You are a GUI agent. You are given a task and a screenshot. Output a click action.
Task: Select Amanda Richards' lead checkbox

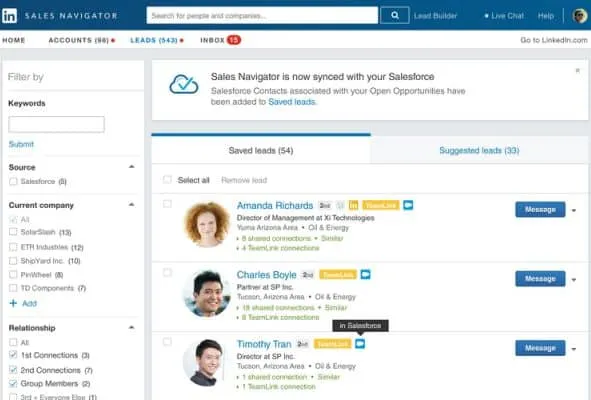(x=167, y=204)
